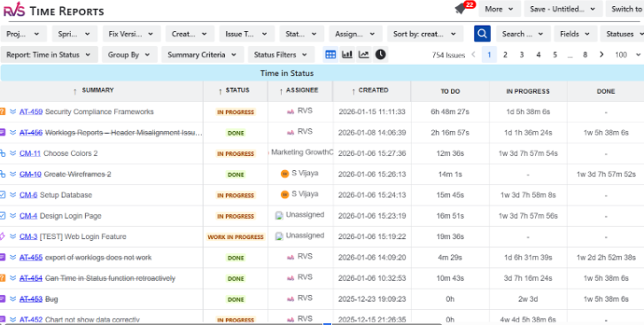
Task: Open the Save - Untitled dropdown
Action: (563, 9)
